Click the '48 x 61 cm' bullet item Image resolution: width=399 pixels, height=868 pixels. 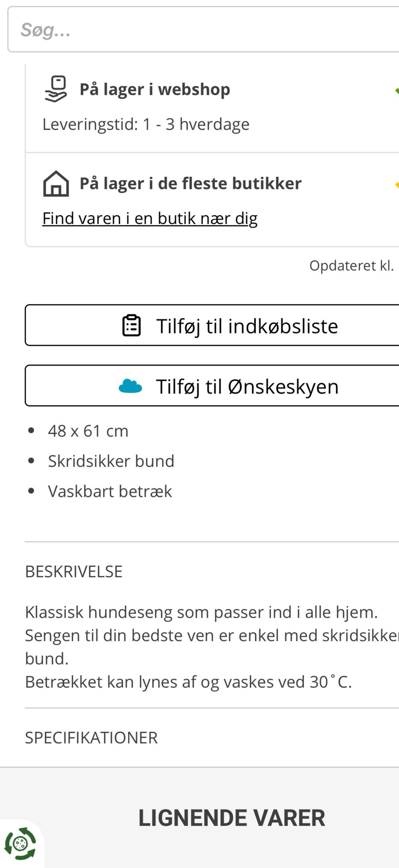click(x=88, y=431)
